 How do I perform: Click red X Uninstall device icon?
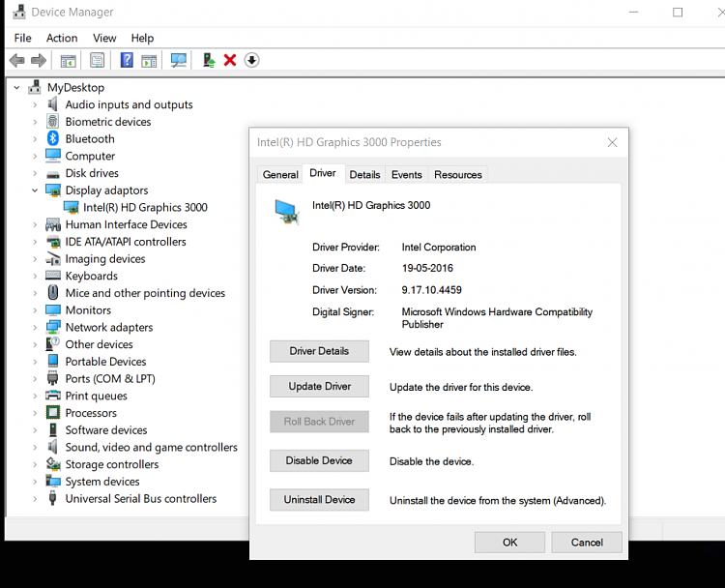[230, 60]
